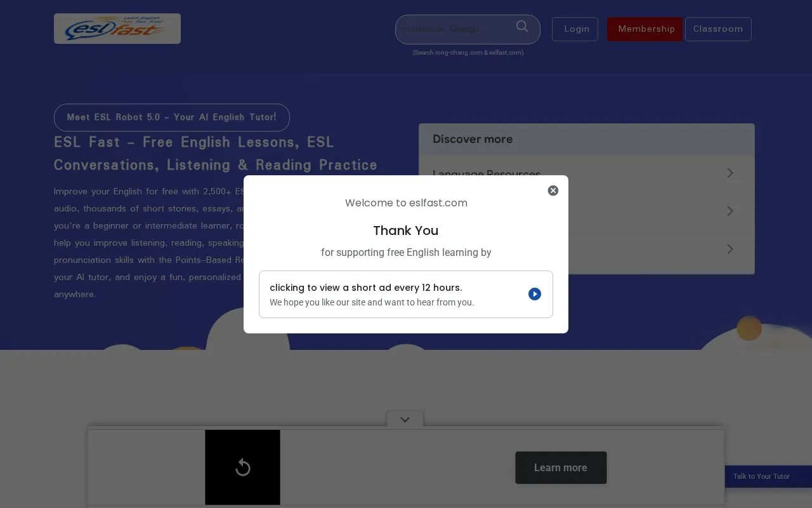Screen dimensions: 812x508
Task: Type in the Google search field
Action: [x=455, y=29]
